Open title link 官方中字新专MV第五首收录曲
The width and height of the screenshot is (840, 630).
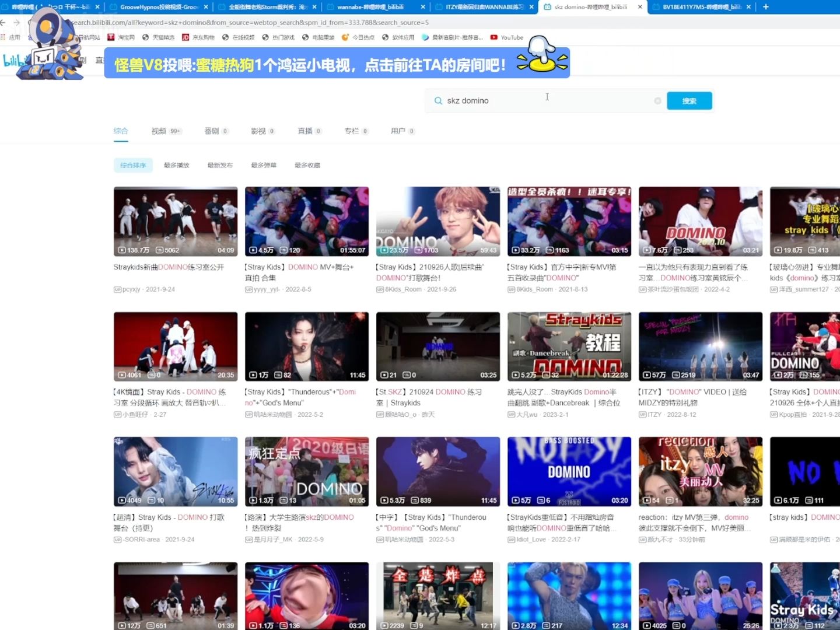coord(562,272)
